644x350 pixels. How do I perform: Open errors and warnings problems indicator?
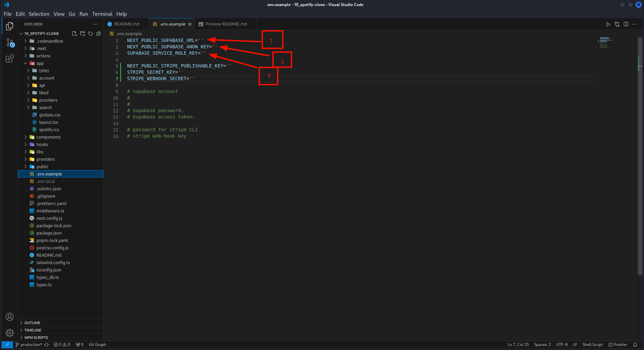coord(62,345)
